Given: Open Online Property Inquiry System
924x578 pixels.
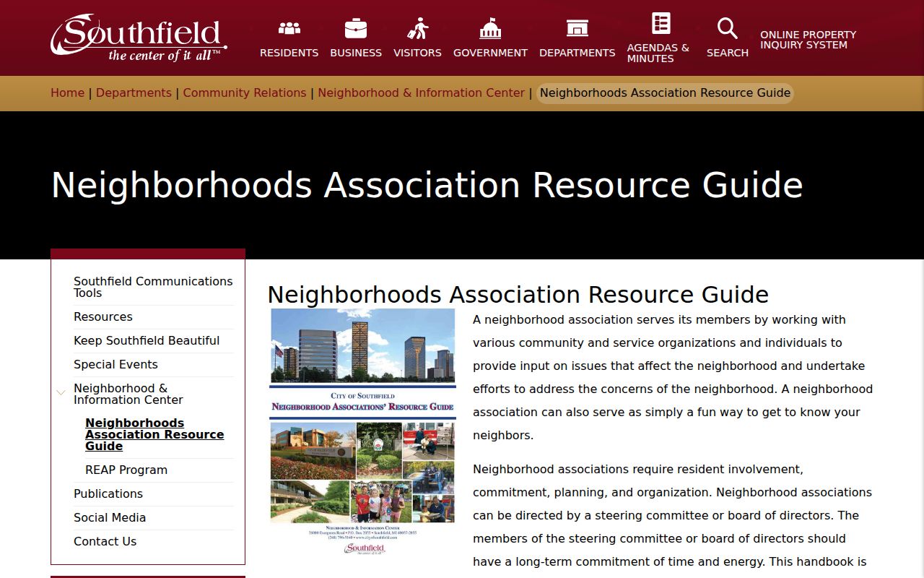Looking at the screenshot, I should click(x=808, y=40).
